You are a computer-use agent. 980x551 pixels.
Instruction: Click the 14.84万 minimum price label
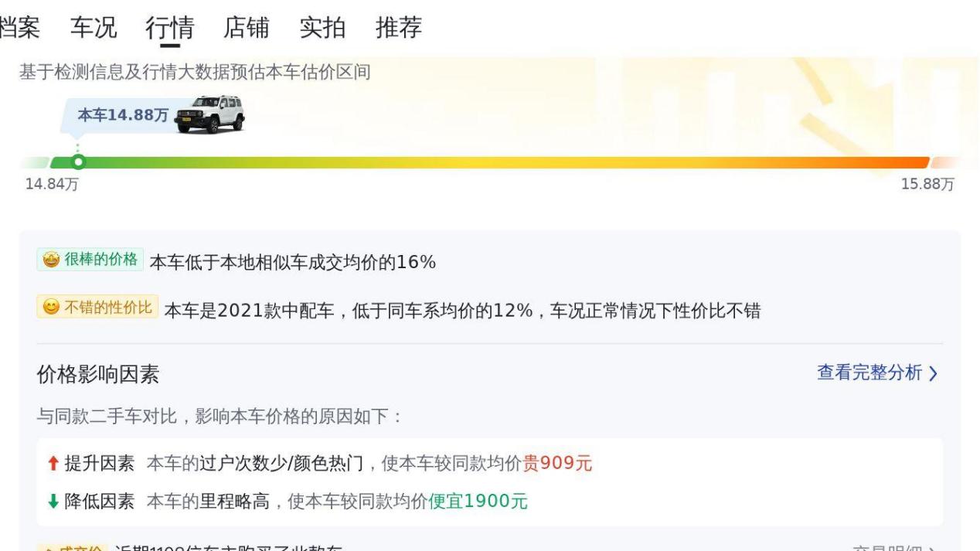52,184
